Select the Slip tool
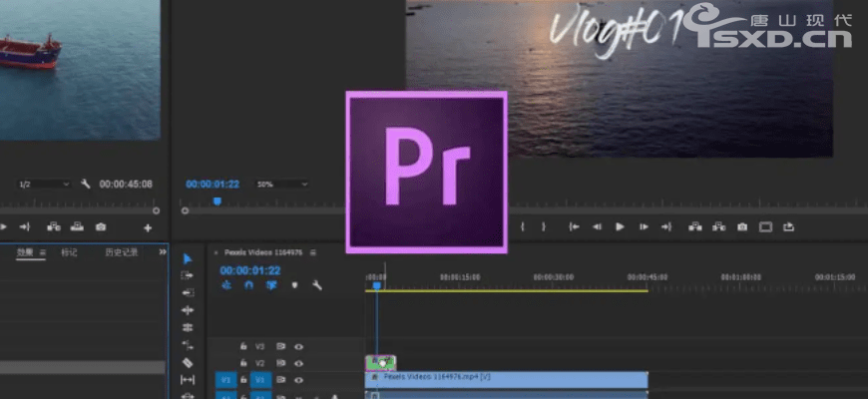Viewport: 868px width, 399px height. [188, 380]
